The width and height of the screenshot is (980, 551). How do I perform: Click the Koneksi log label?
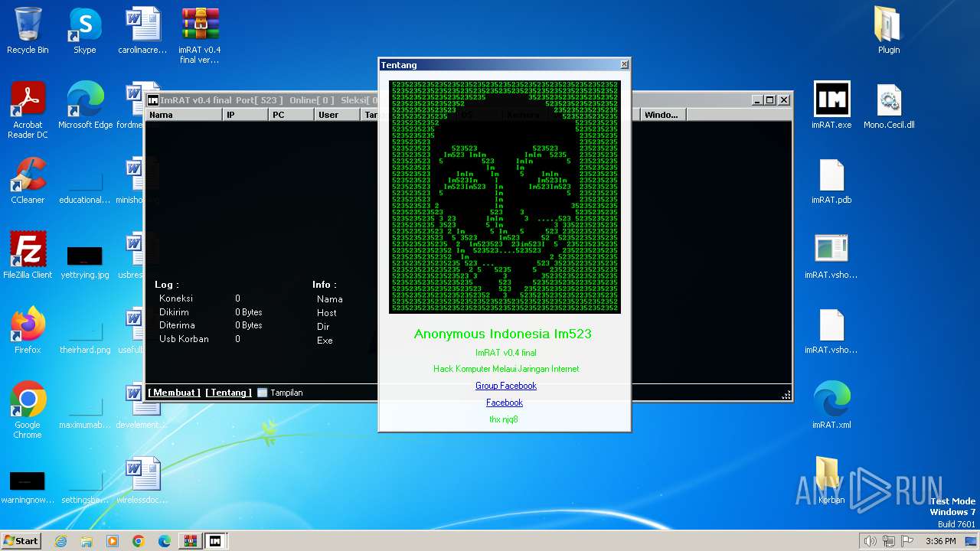(x=176, y=298)
